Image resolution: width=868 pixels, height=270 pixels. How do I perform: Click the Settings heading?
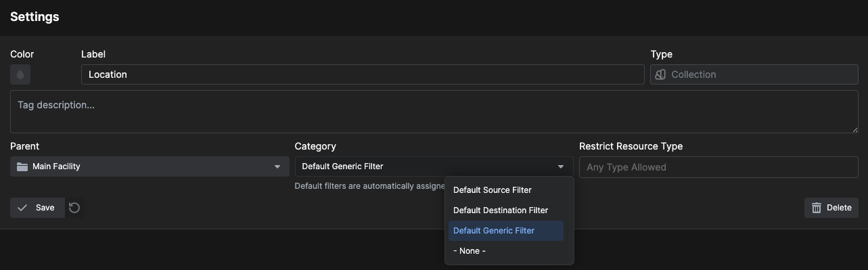(x=35, y=17)
